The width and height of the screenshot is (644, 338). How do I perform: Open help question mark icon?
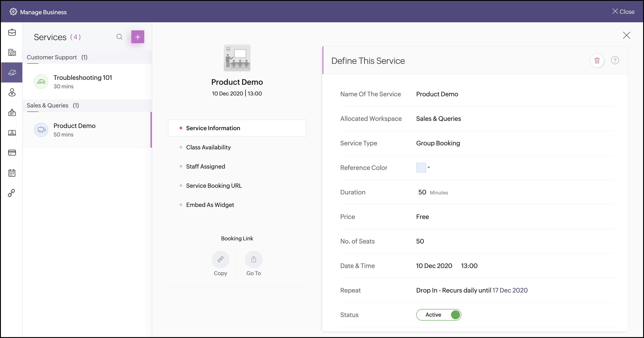tap(615, 60)
